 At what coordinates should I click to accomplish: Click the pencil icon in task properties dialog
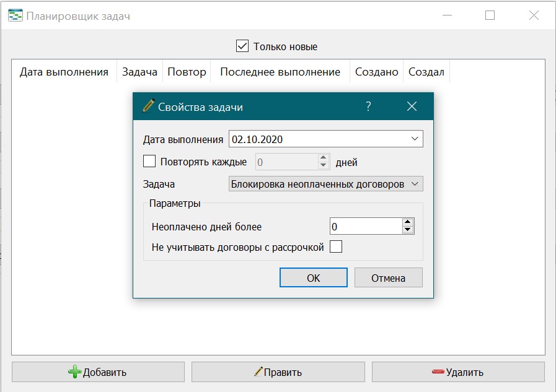coord(149,105)
